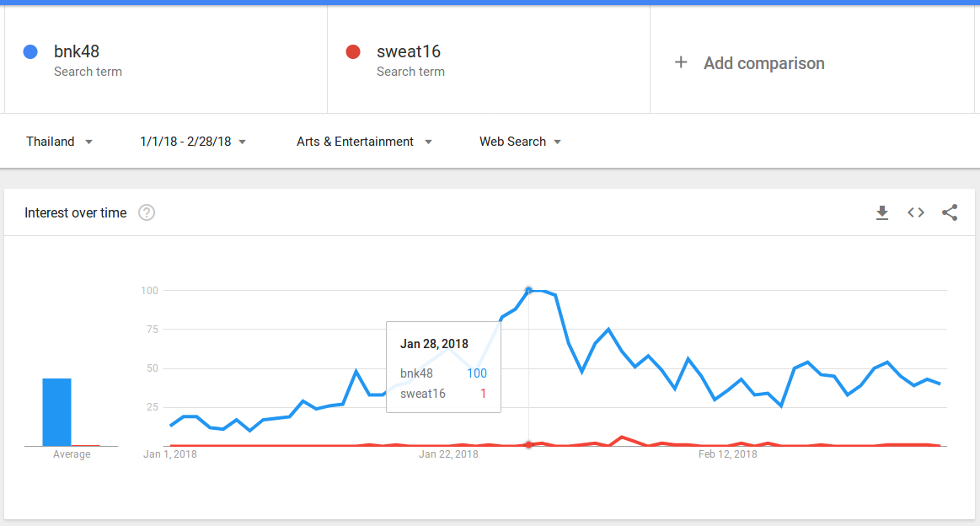Image resolution: width=980 pixels, height=526 pixels.
Task: Click the share chart icon
Action: [x=950, y=212]
